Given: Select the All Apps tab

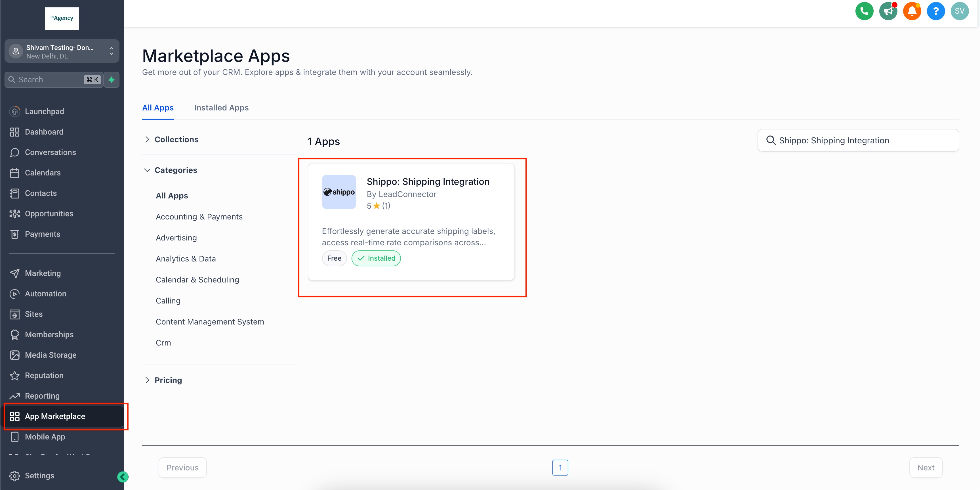Looking at the screenshot, I should (x=158, y=108).
